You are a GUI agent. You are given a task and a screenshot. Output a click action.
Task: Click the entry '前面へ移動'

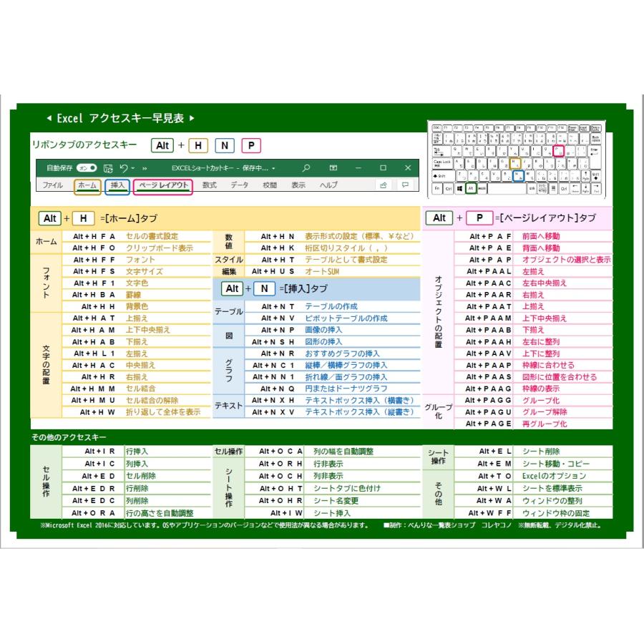(541, 236)
